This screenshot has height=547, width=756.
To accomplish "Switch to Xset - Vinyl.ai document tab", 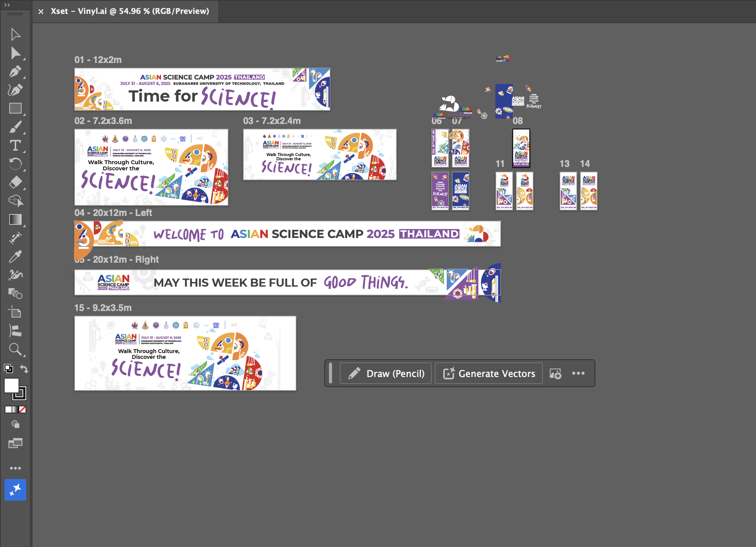I will [x=130, y=11].
